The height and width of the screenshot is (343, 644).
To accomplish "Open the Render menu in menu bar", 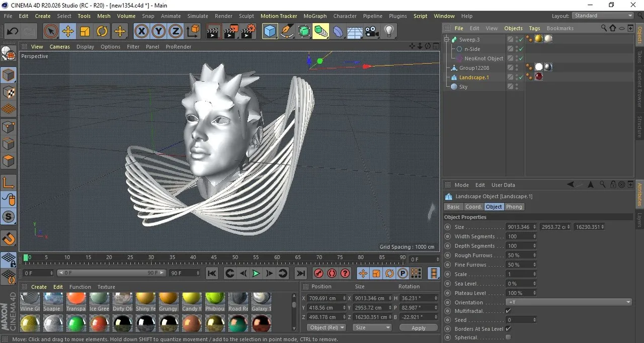I will pyautogui.click(x=224, y=16).
